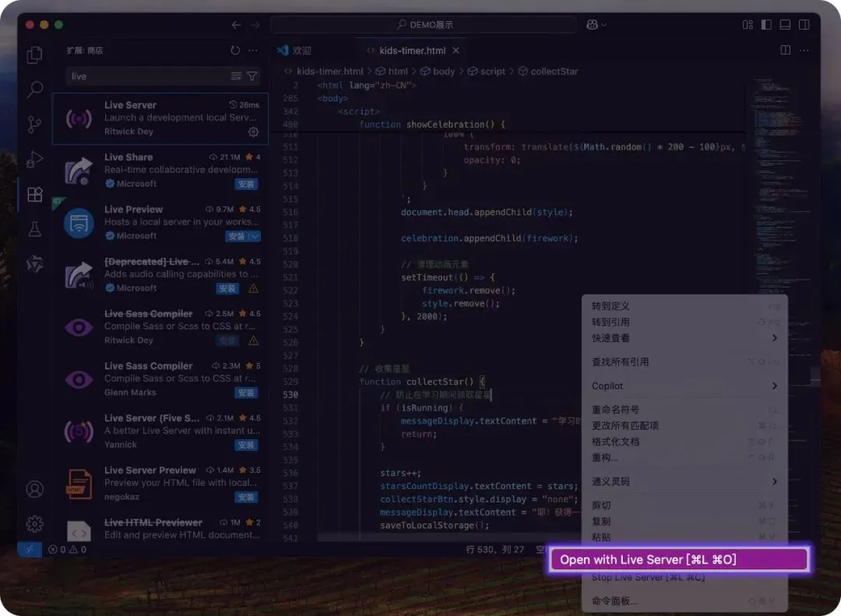The image size is (841, 616).
Task: Open Live Preview install dropdown arrow
Action: click(254, 236)
